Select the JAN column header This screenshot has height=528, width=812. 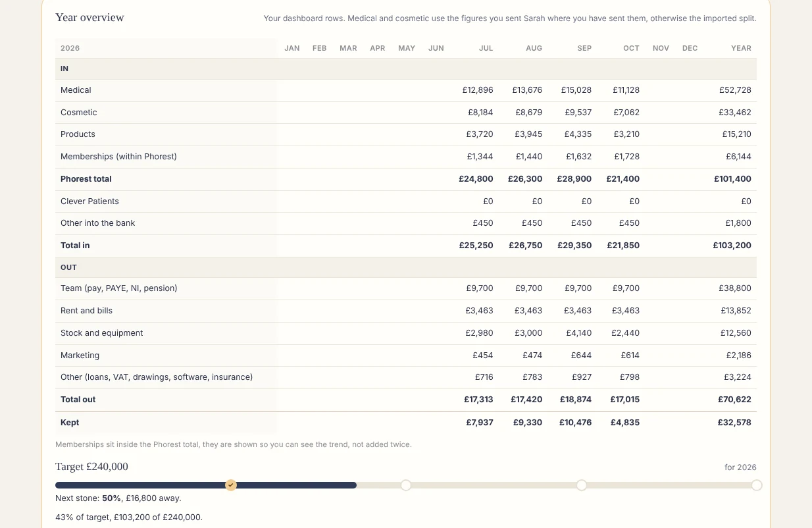pos(292,48)
